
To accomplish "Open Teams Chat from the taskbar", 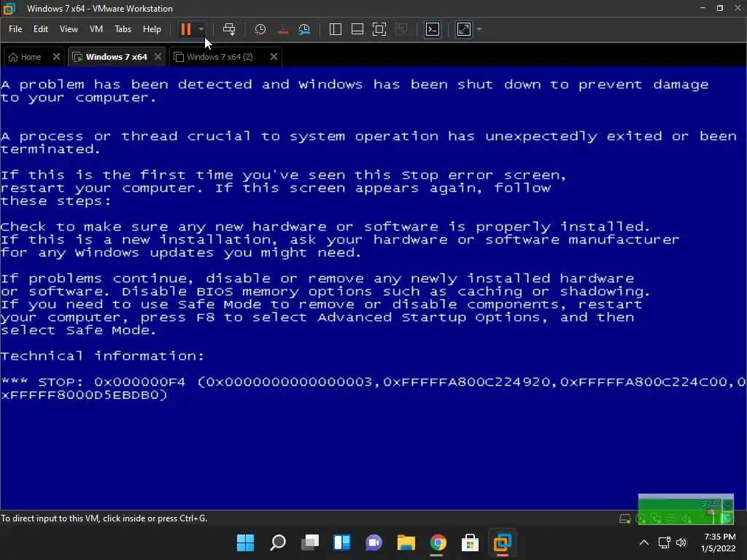I will (x=374, y=542).
